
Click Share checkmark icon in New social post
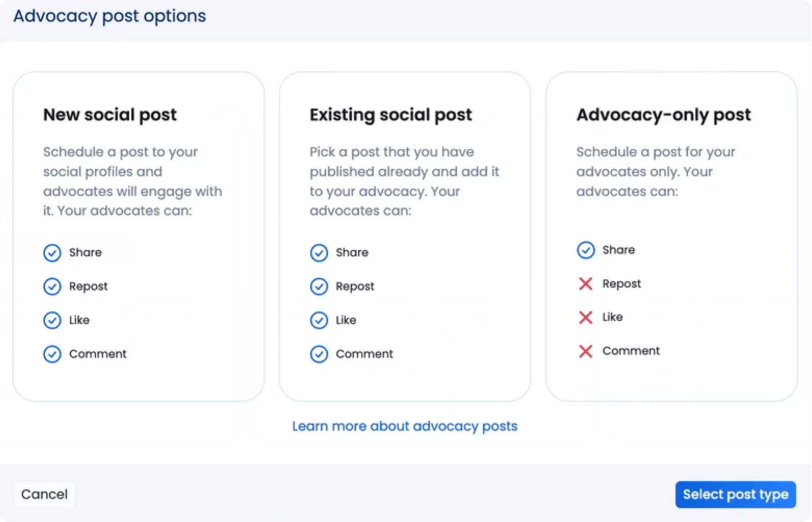(52, 253)
